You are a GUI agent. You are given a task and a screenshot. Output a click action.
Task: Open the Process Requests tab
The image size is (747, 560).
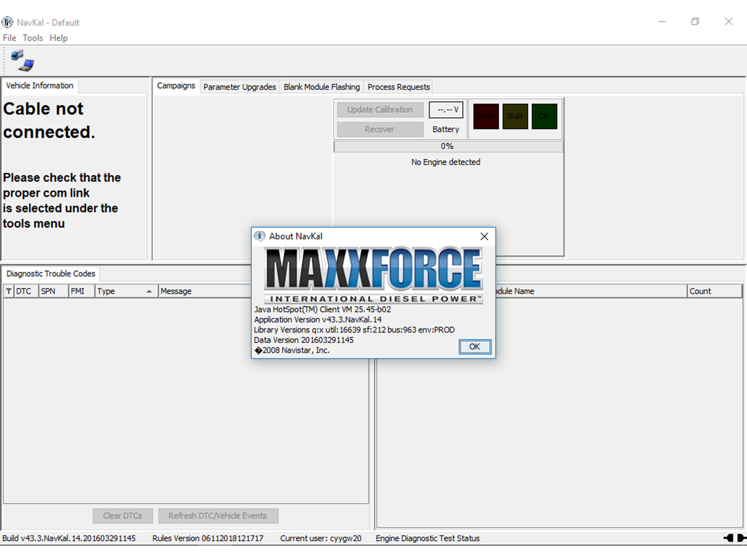[398, 87]
